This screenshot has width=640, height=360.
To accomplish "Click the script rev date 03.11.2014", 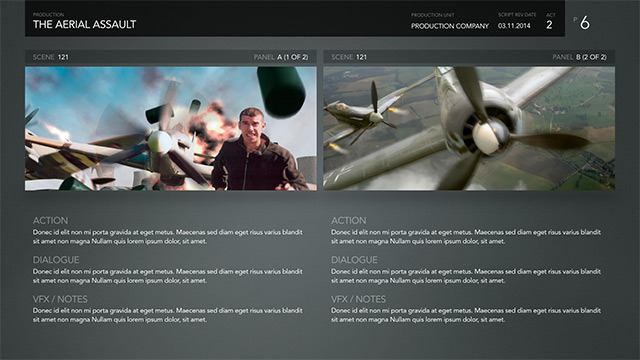I will pyautogui.click(x=514, y=26).
